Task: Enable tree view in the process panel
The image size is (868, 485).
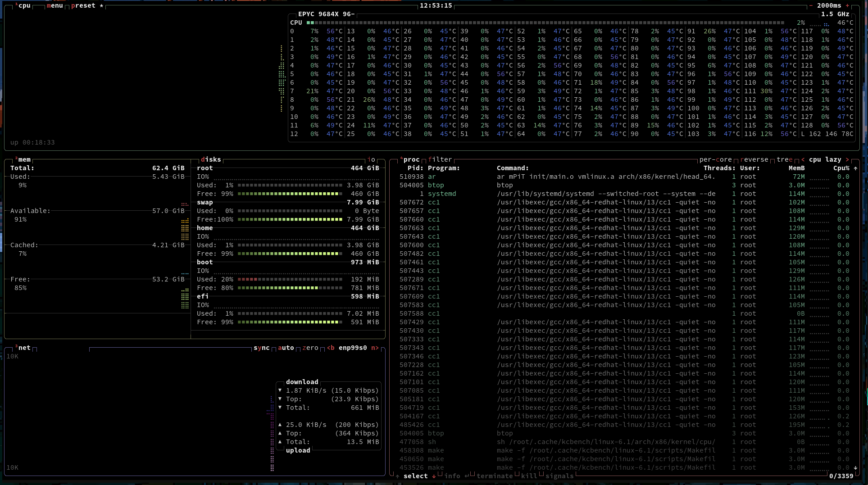Action: coord(784,159)
